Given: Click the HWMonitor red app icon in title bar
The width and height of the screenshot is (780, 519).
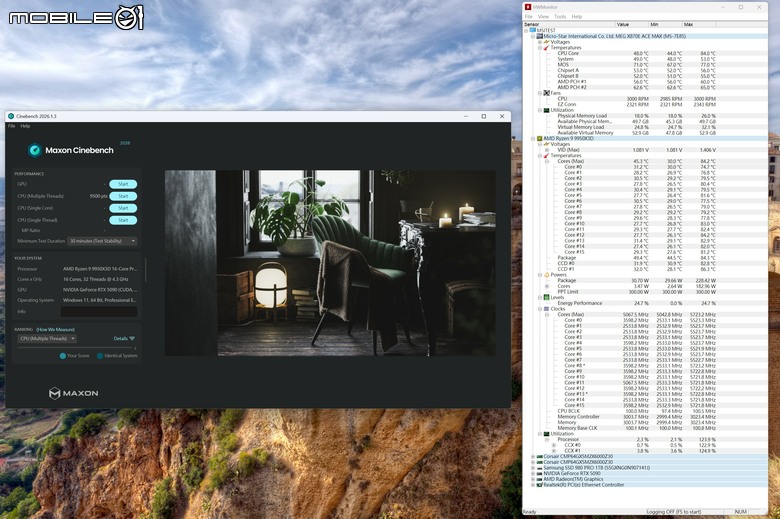Looking at the screenshot, I should [x=528, y=7].
